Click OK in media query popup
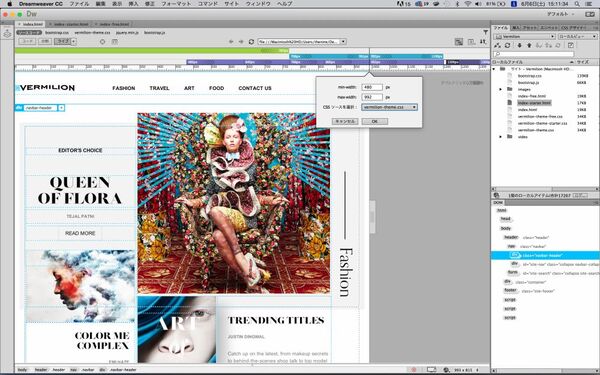The image size is (600, 375). (375, 121)
